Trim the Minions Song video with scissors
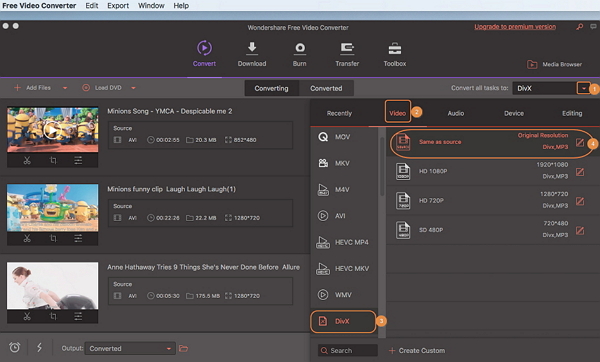Viewport: 600px width, 362px height. 27,161
